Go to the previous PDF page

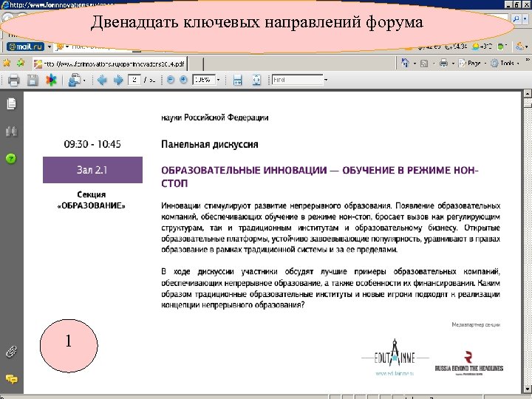102,80
